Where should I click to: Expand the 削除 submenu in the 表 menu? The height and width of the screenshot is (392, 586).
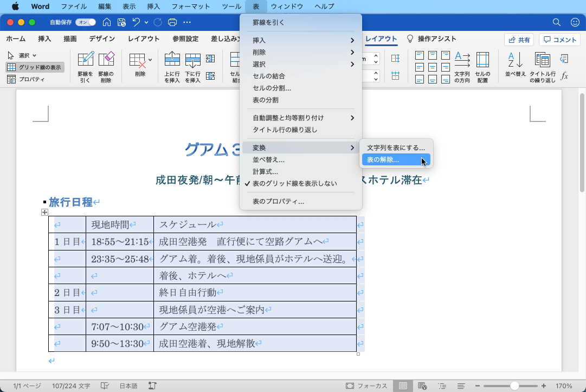301,52
